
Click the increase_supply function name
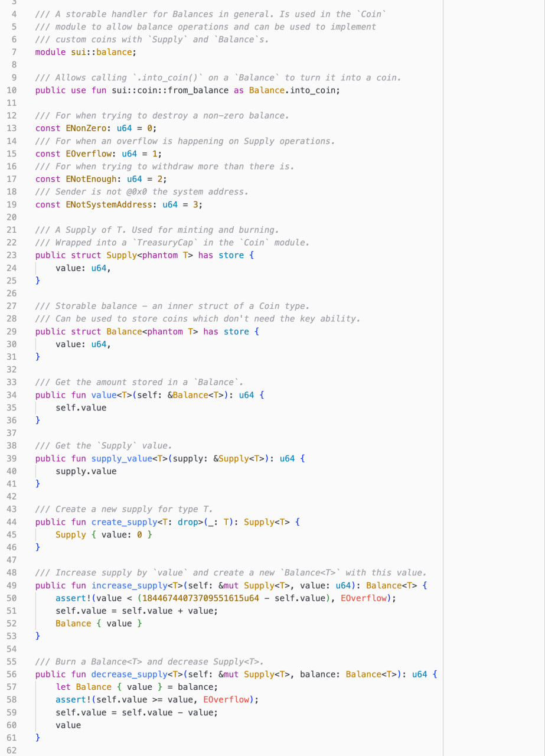click(129, 585)
